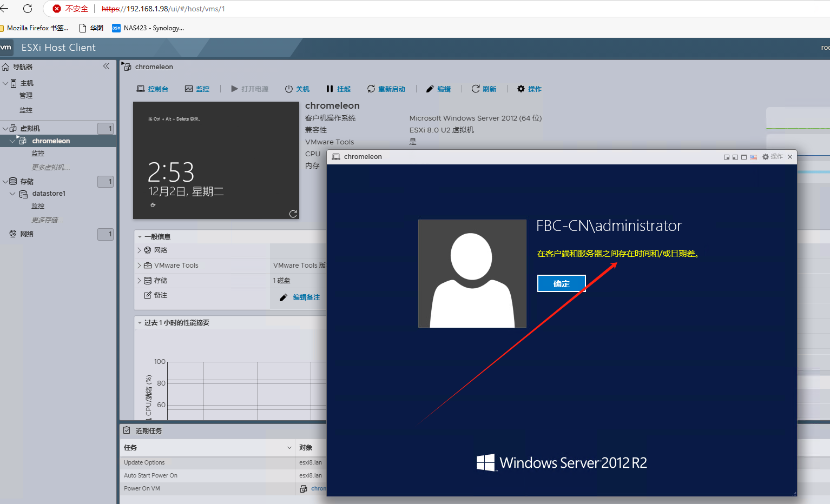The image size is (830, 504).
Task: Open the NAS423 Synology bookmark
Action: point(148,28)
